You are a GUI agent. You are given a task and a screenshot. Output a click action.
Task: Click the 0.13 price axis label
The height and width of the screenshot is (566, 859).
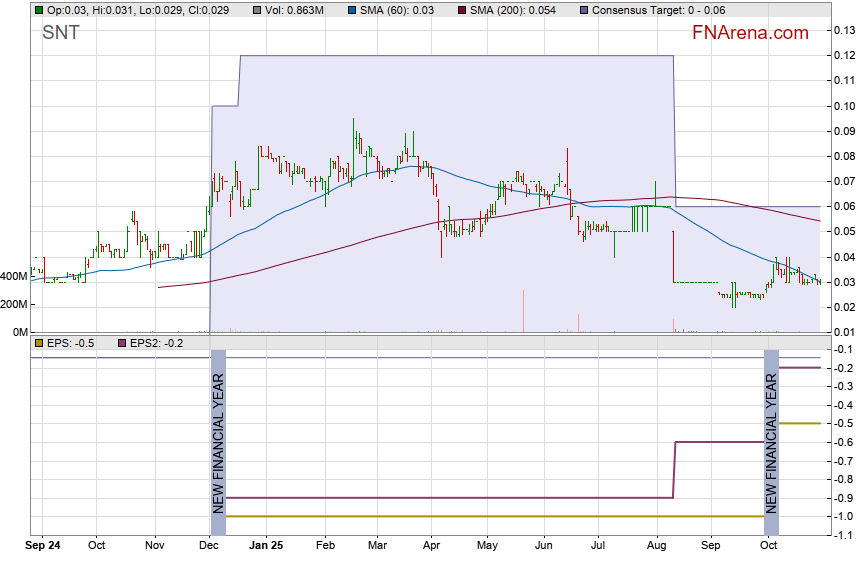pyautogui.click(x=844, y=31)
